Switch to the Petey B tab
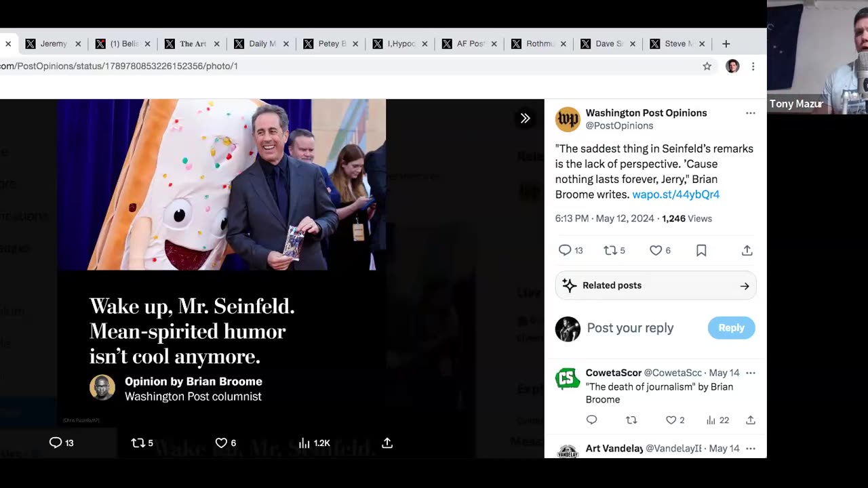Image resolution: width=868 pixels, height=488 pixels. click(332, 43)
